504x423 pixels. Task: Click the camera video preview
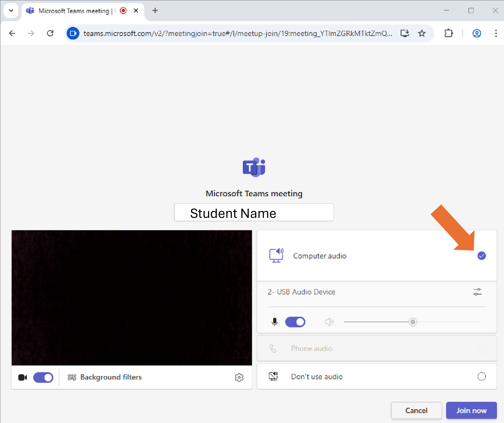(x=132, y=298)
